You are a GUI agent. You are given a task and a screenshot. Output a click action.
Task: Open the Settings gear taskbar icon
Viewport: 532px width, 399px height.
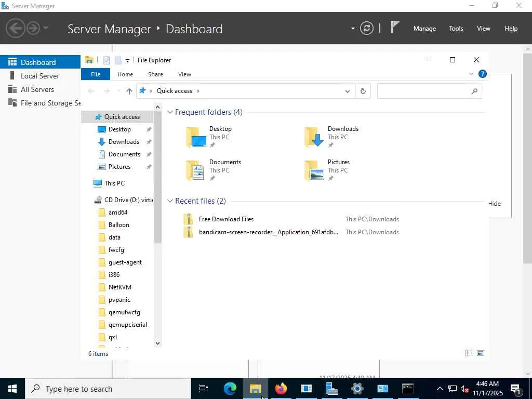click(x=357, y=389)
